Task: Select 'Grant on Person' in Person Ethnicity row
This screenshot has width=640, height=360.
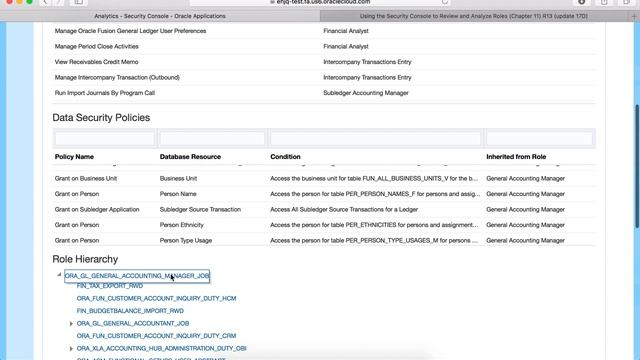Action: [x=77, y=225]
